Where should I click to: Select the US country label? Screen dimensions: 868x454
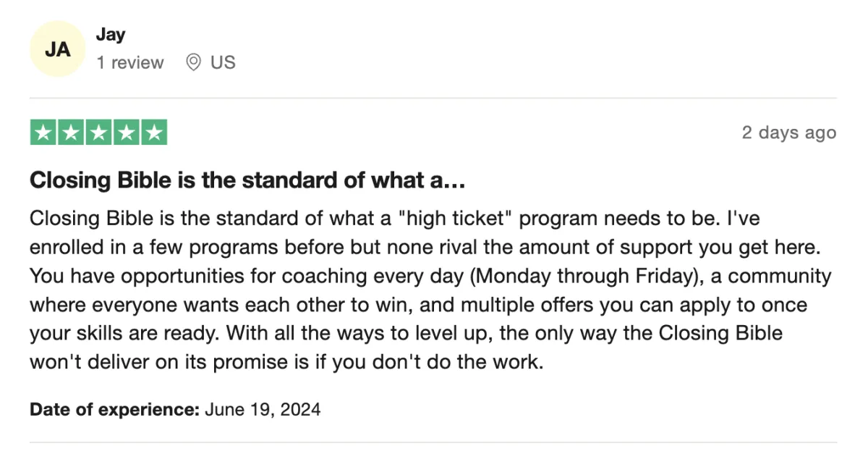223,63
